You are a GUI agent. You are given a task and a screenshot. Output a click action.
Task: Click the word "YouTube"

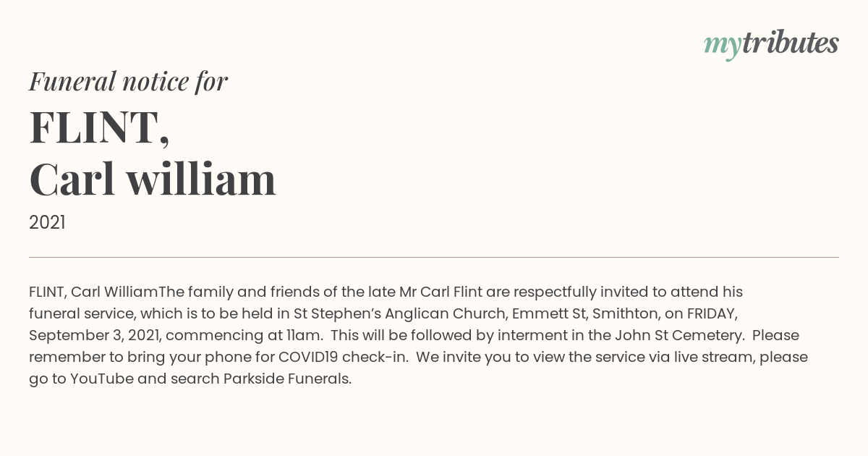coord(101,379)
